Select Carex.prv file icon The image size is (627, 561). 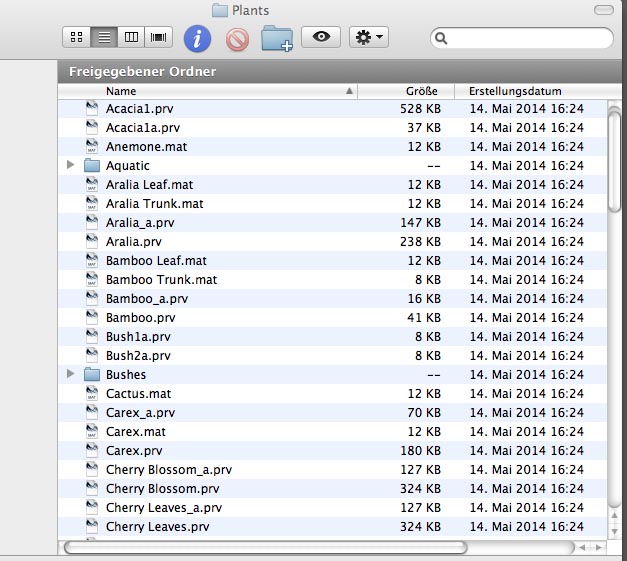pos(92,450)
